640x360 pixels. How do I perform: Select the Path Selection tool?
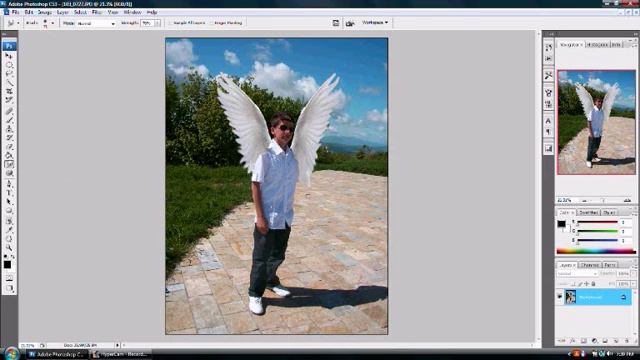[9, 202]
